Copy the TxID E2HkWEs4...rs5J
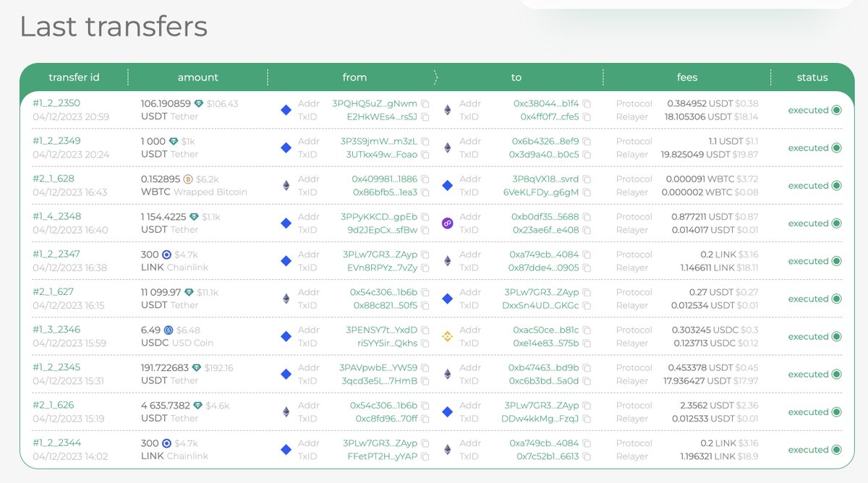868x483 pixels. pyautogui.click(x=425, y=117)
